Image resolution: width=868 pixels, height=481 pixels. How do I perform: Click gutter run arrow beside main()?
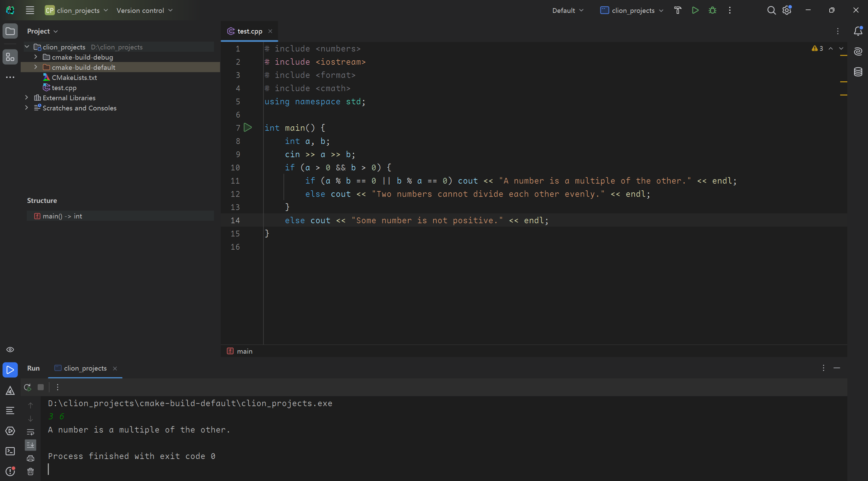pyautogui.click(x=248, y=128)
